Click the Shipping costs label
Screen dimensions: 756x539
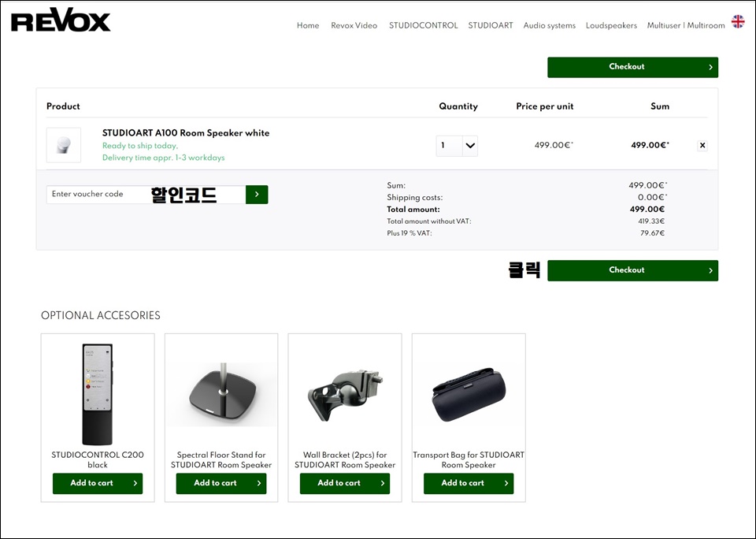click(x=415, y=197)
